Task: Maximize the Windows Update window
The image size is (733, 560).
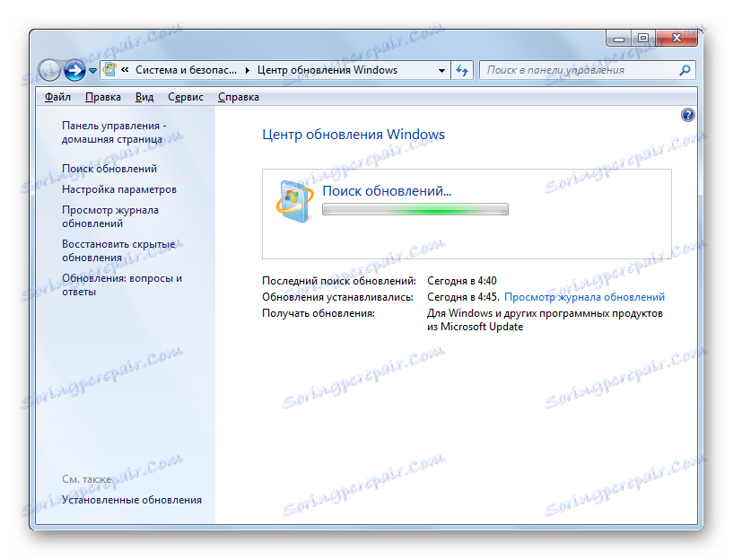Action: [643, 39]
